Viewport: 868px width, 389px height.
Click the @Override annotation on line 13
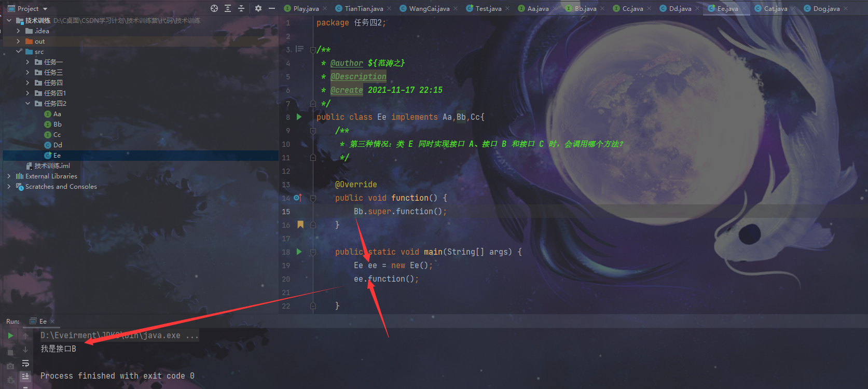click(x=356, y=185)
